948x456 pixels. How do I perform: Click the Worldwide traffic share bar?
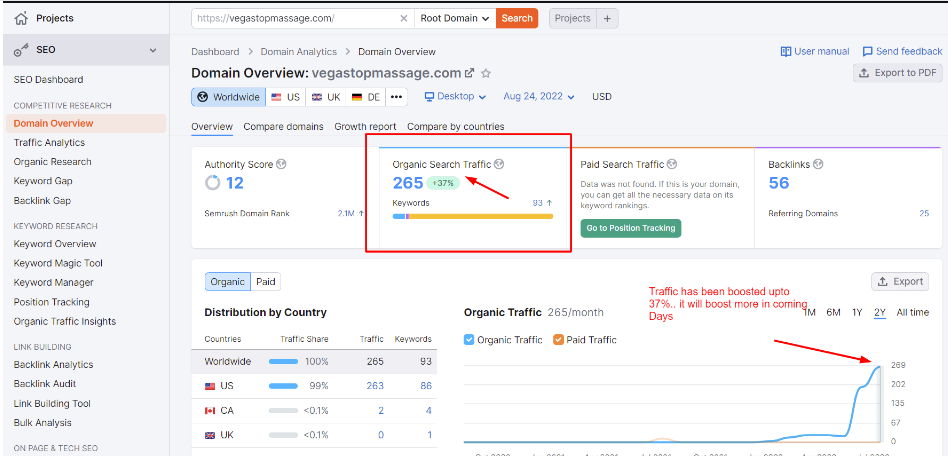click(284, 362)
